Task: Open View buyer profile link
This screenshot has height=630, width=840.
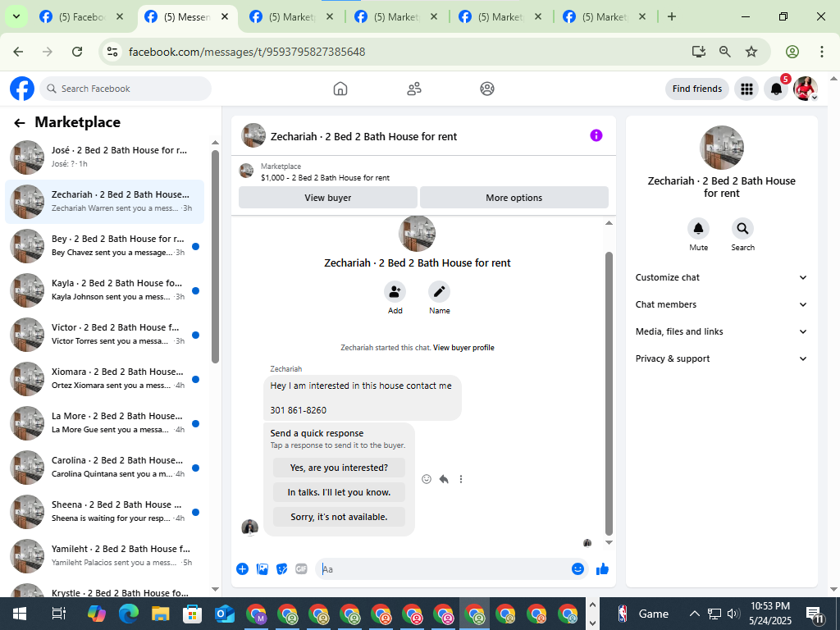Action: coord(463,348)
